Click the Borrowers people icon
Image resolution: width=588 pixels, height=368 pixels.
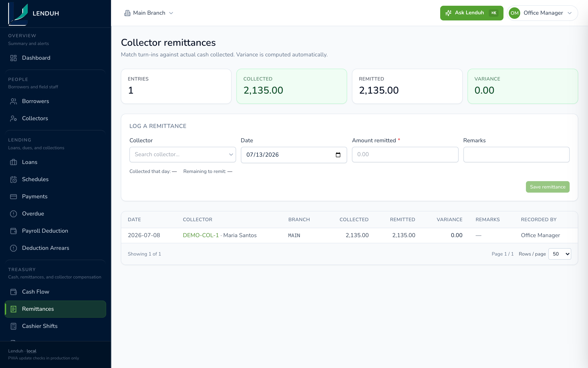(13, 101)
